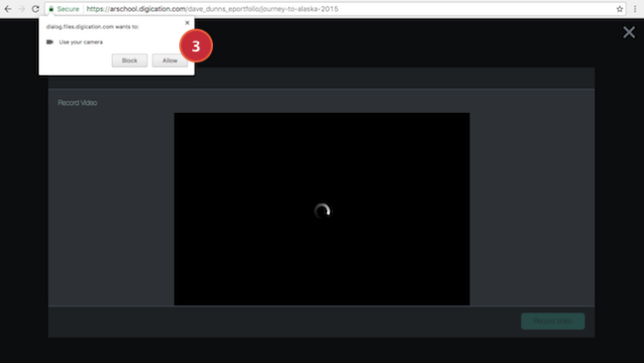Block camera access

(130, 60)
